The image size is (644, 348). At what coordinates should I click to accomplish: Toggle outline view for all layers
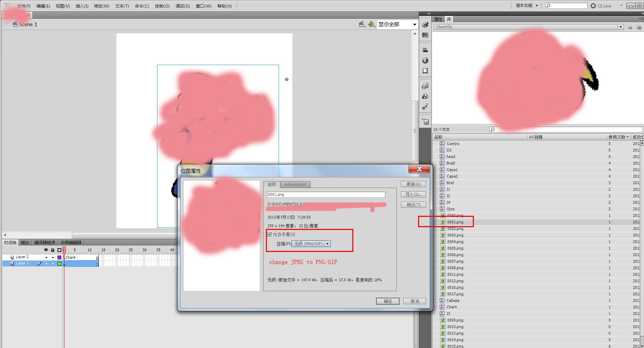click(59, 250)
